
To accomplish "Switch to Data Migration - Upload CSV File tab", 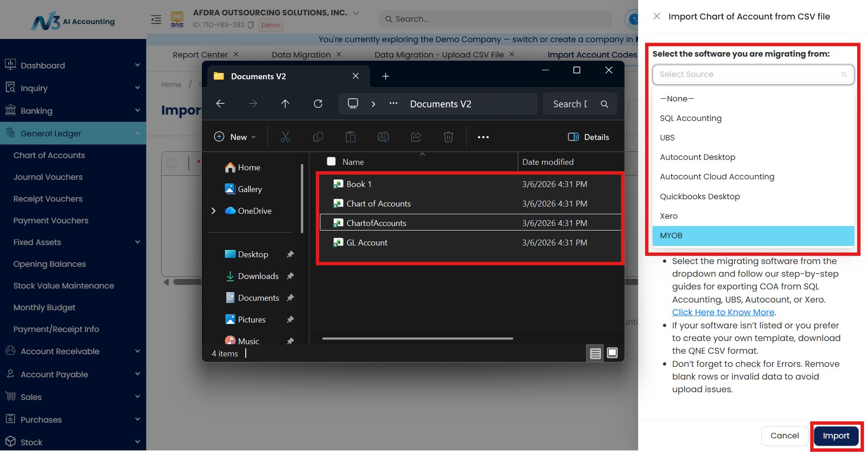I will pos(439,54).
